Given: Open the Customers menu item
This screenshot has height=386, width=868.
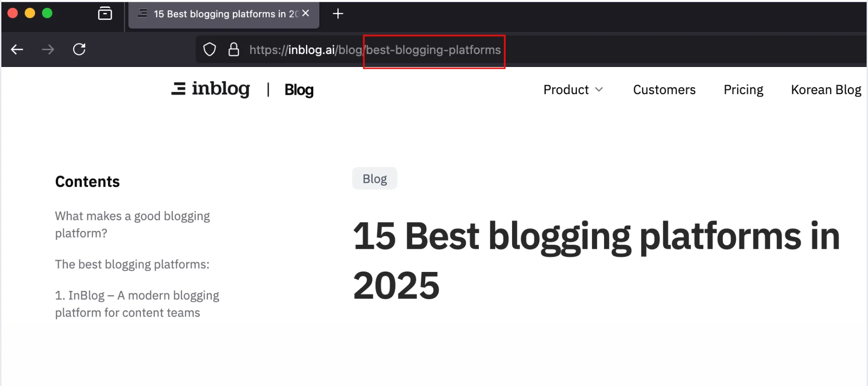Looking at the screenshot, I should click(x=664, y=90).
